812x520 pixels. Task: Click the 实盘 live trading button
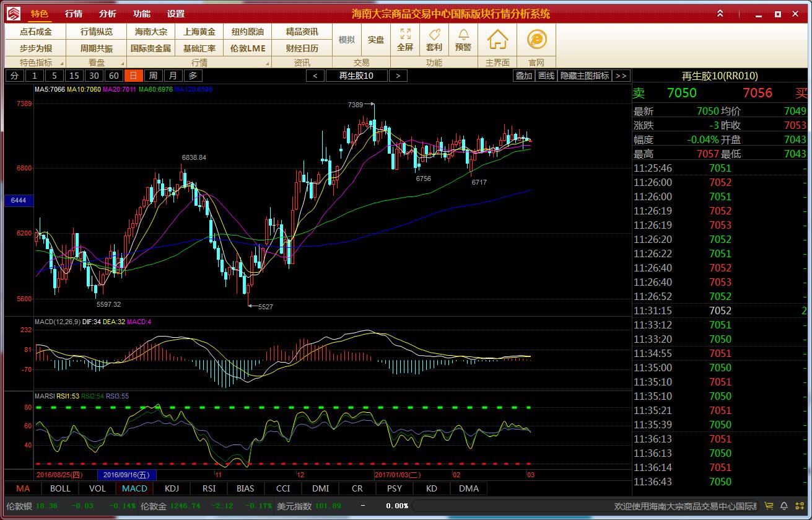[x=376, y=40]
